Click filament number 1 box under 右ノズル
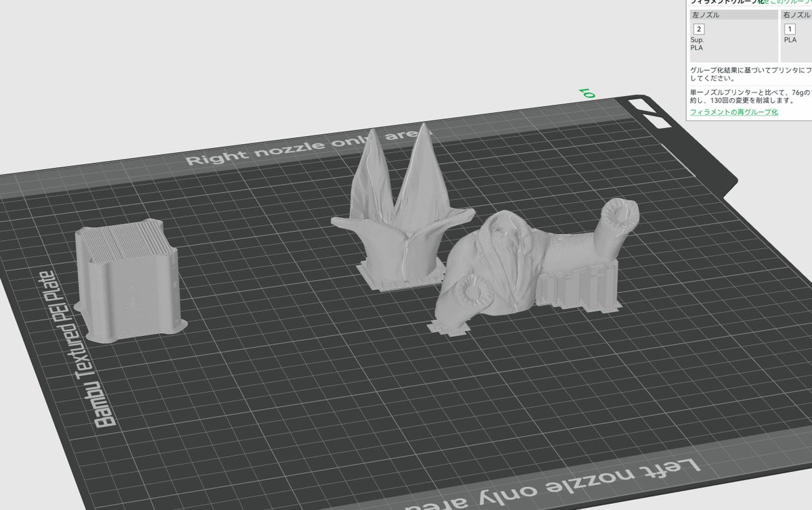The image size is (812, 510). pyautogui.click(x=790, y=29)
